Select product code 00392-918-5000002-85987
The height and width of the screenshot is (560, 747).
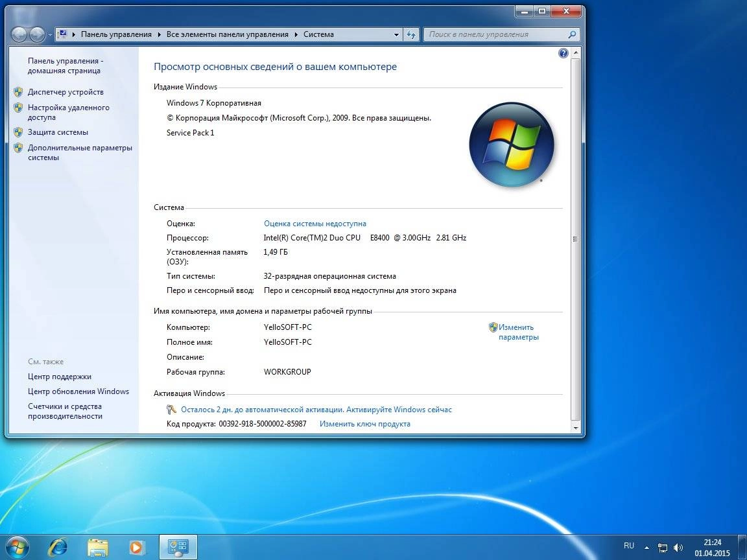pyautogui.click(x=263, y=424)
